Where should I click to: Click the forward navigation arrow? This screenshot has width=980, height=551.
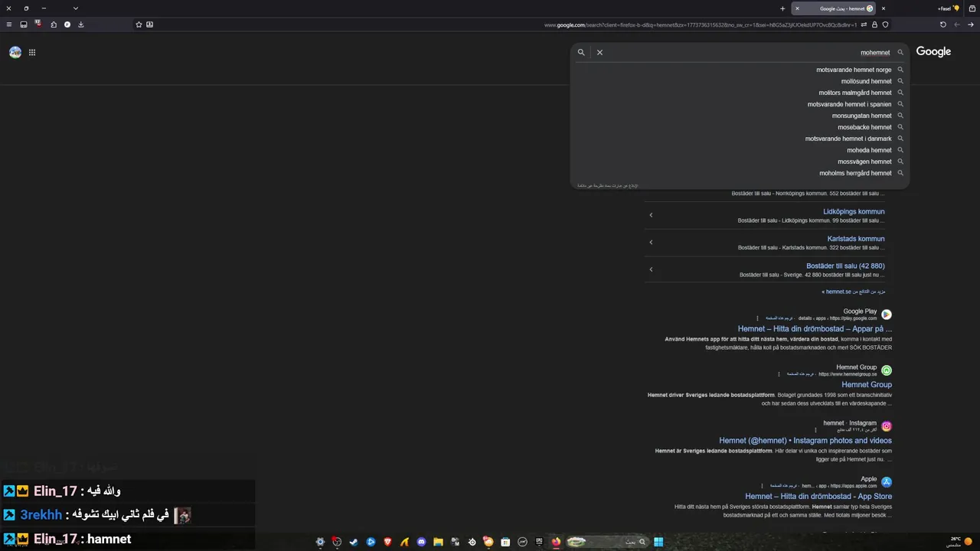(x=957, y=24)
